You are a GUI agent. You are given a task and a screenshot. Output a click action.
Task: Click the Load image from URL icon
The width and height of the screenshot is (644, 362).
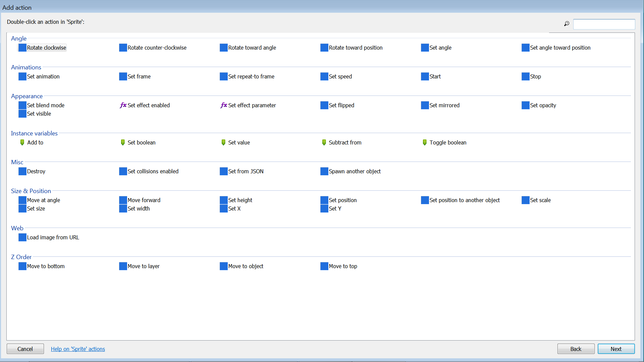[22, 237]
